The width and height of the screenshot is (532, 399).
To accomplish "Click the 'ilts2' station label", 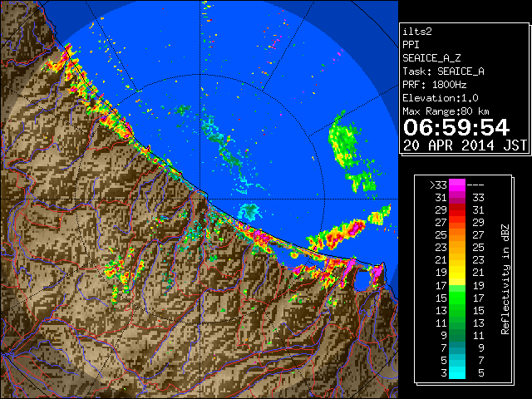I will click(x=417, y=32).
